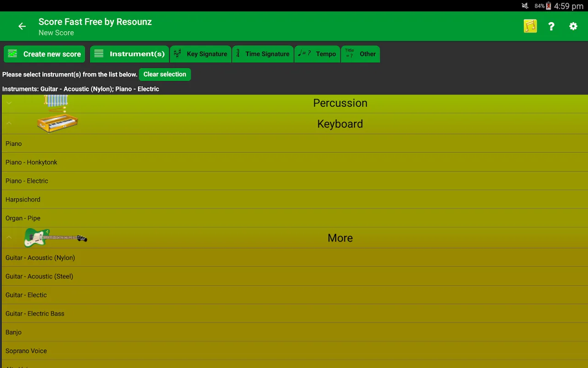Open the Time Signature tab
The image size is (588, 368).
click(263, 54)
